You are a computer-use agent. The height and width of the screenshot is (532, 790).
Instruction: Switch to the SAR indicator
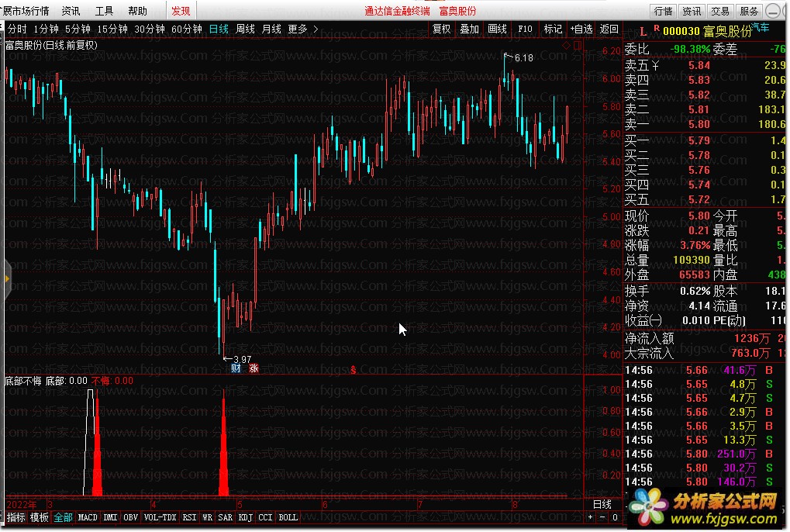pos(225,517)
